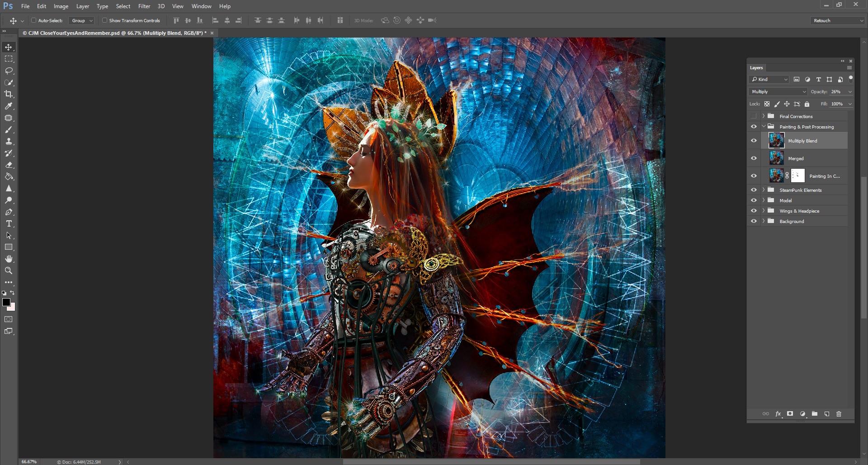Image resolution: width=868 pixels, height=465 pixels.
Task: Click the foreground color swatch
Action: point(6,302)
